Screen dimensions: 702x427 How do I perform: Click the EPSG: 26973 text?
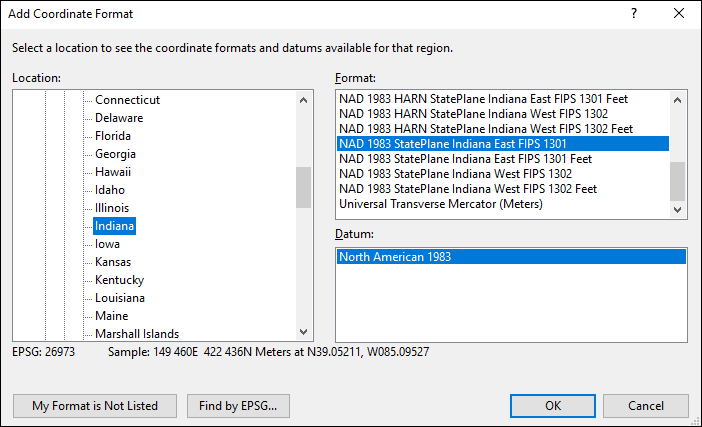[x=43, y=352]
